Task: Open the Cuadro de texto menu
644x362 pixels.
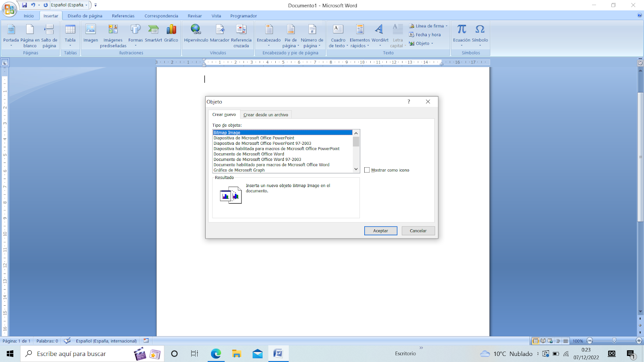Action: (338, 35)
